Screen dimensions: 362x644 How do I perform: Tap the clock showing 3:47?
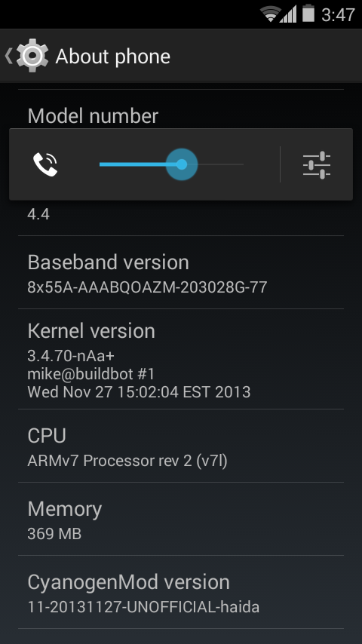tap(338, 15)
